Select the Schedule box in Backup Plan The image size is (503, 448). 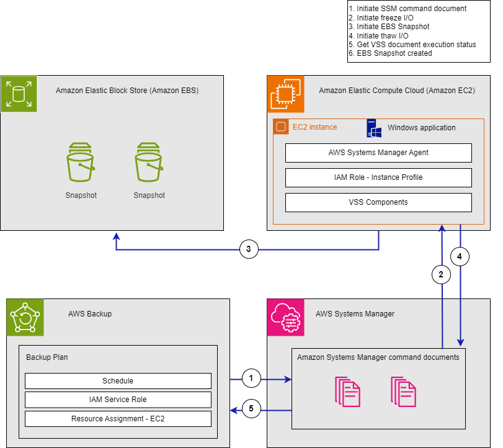(x=118, y=381)
